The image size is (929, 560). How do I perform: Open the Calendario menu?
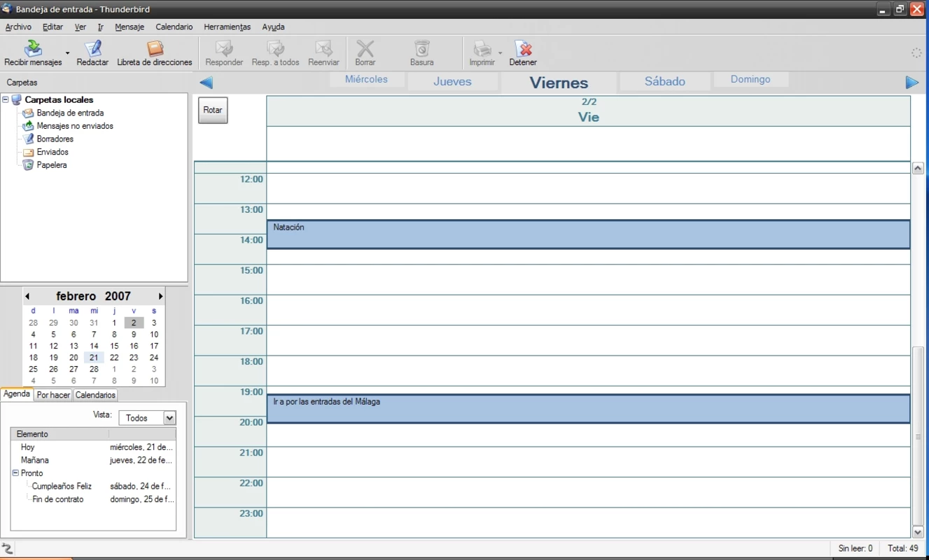coord(174,27)
